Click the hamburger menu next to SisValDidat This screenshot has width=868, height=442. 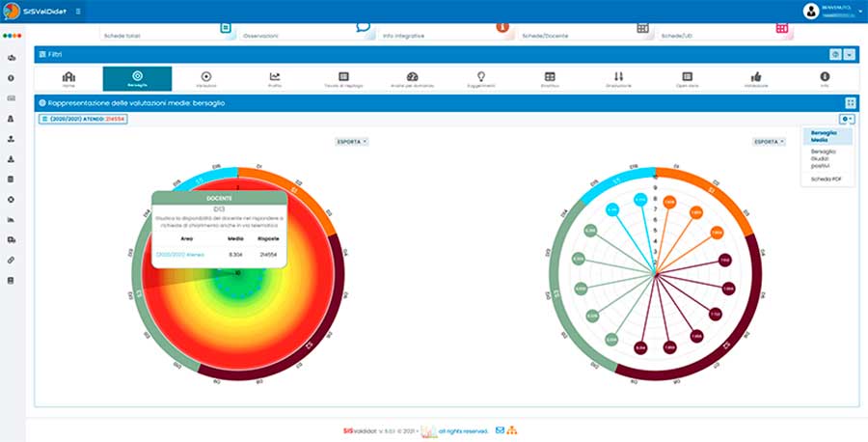pyautogui.click(x=78, y=11)
